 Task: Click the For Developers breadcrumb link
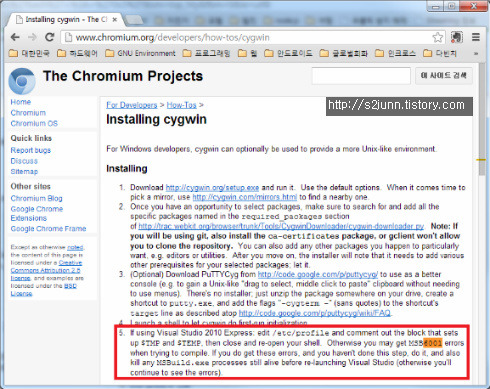(132, 105)
